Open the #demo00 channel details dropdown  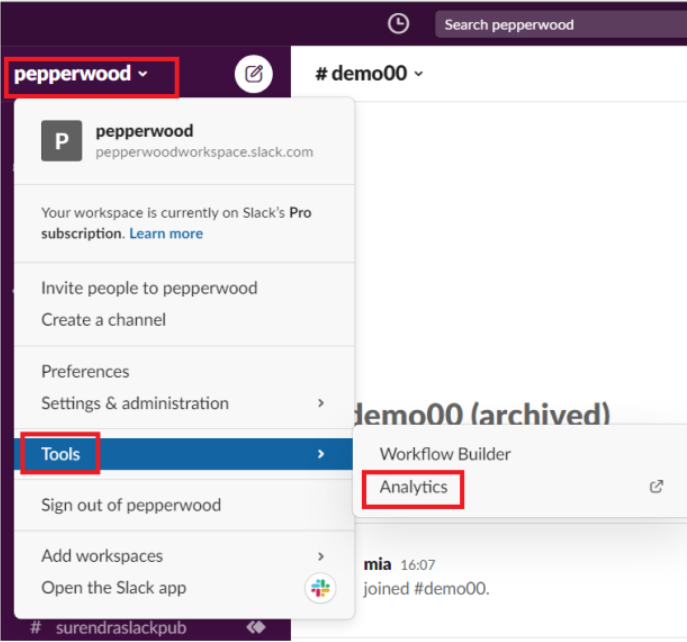pyautogui.click(x=369, y=74)
